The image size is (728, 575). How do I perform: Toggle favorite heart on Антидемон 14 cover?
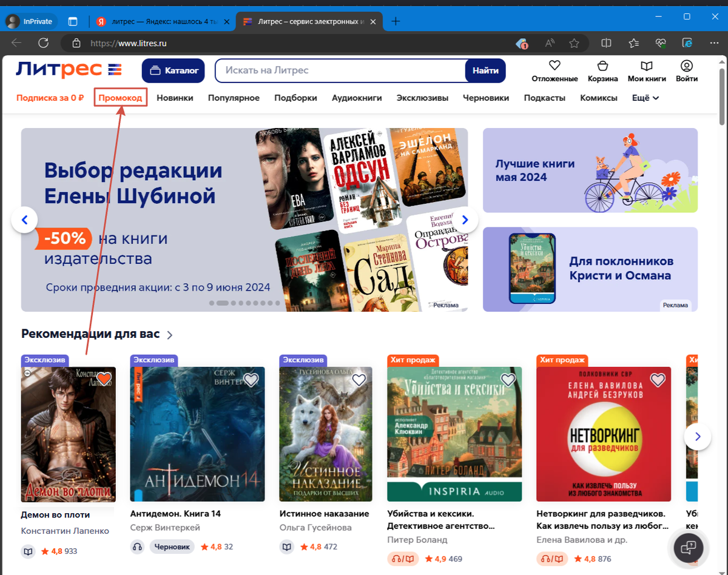click(x=251, y=380)
